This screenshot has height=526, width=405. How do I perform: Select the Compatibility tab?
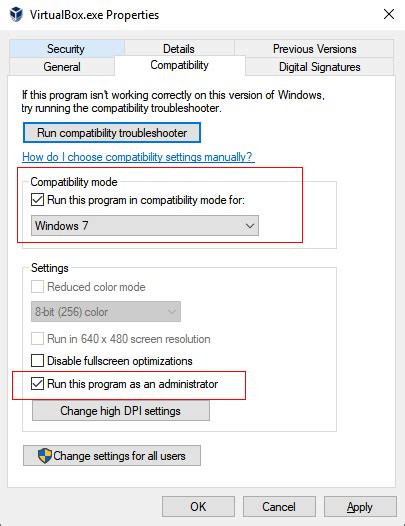coord(180,65)
